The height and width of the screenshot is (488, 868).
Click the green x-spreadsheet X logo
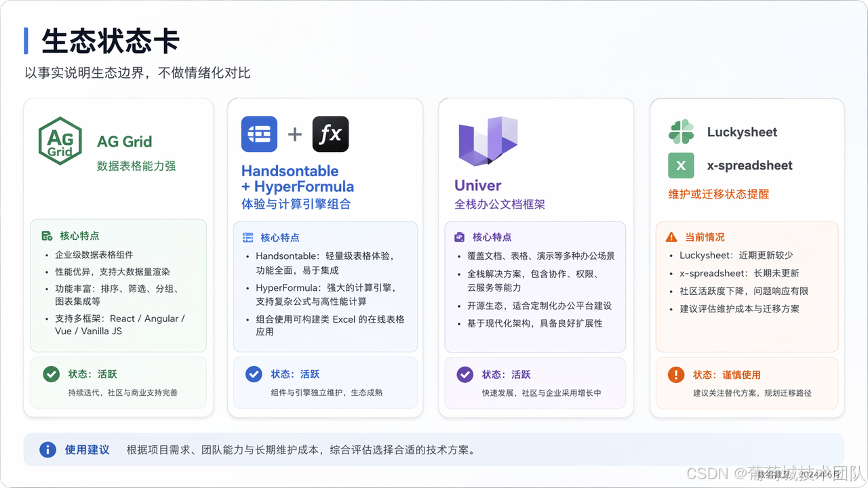[x=681, y=165]
